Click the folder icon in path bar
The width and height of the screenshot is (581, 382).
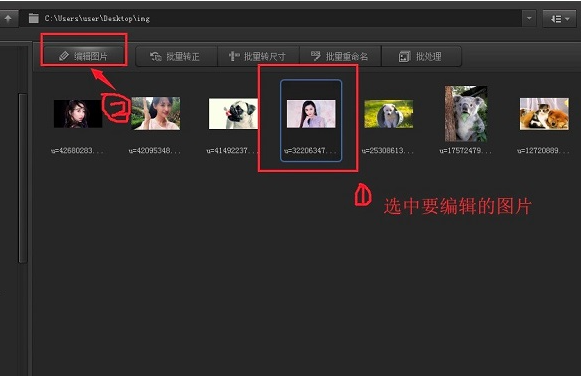(34, 18)
